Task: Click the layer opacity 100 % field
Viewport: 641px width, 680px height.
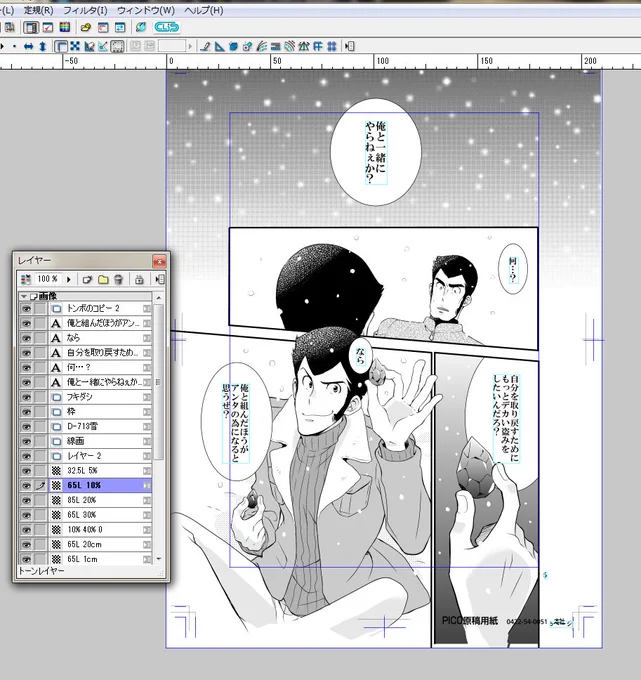Action: pyautogui.click(x=49, y=279)
